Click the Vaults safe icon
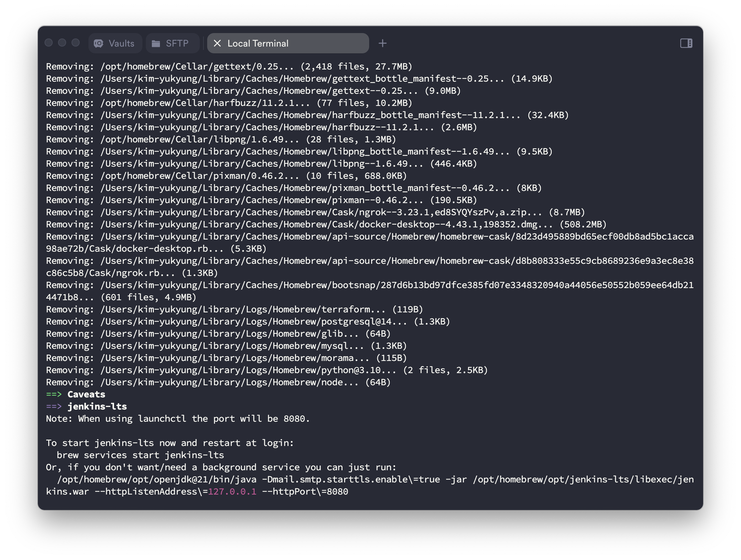741x560 pixels. tap(99, 44)
